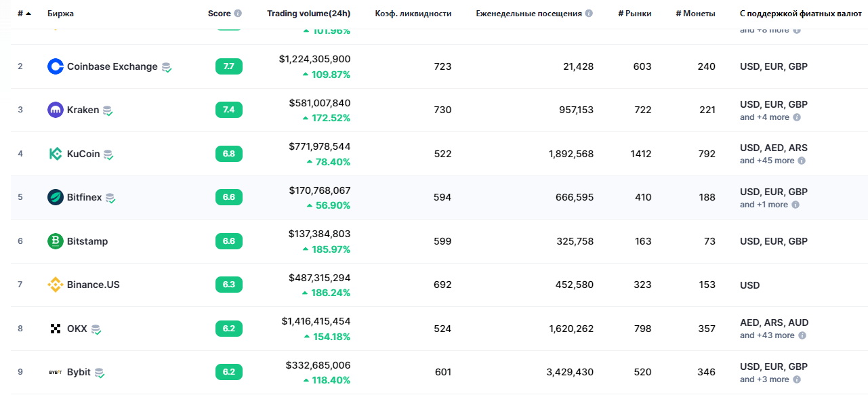The width and height of the screenshot is (868, 395).
Task: Click the Bitfinex leaf logo icon
Action: coord(56,197)
